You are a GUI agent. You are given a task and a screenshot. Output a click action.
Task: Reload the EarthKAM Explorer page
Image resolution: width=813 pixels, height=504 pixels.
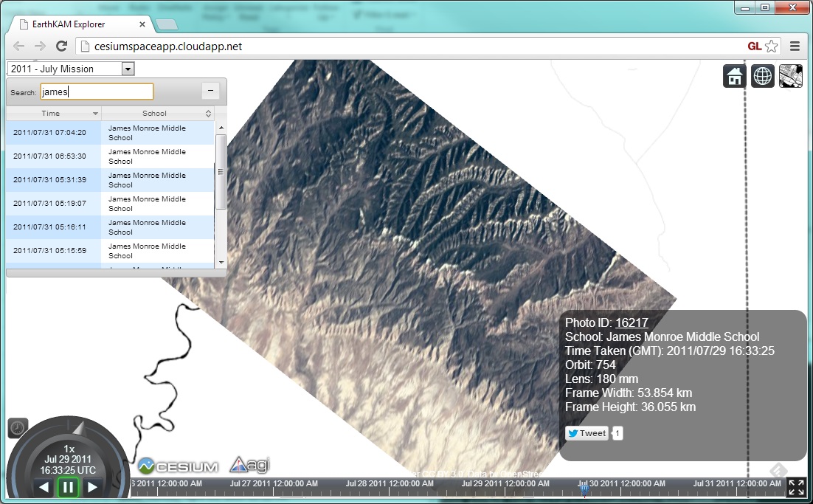pyautogui.click(x=62, y=46)
